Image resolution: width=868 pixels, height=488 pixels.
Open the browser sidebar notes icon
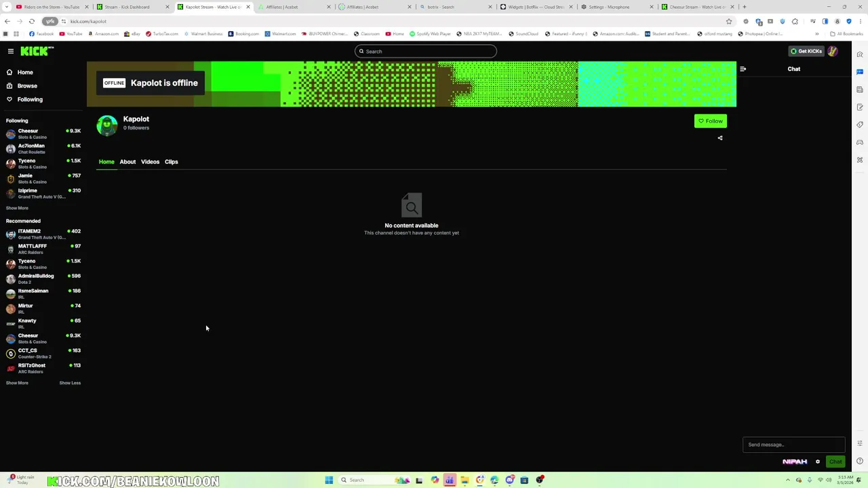click(x=860, y=107)
